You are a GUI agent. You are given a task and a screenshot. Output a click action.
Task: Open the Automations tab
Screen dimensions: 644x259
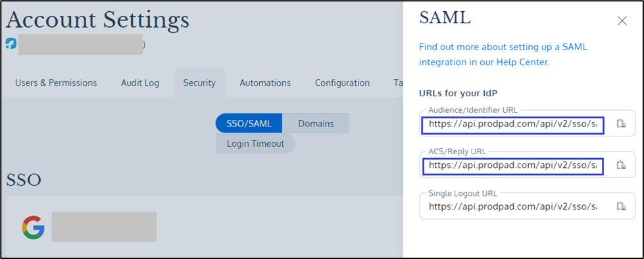tap(265, 83)
